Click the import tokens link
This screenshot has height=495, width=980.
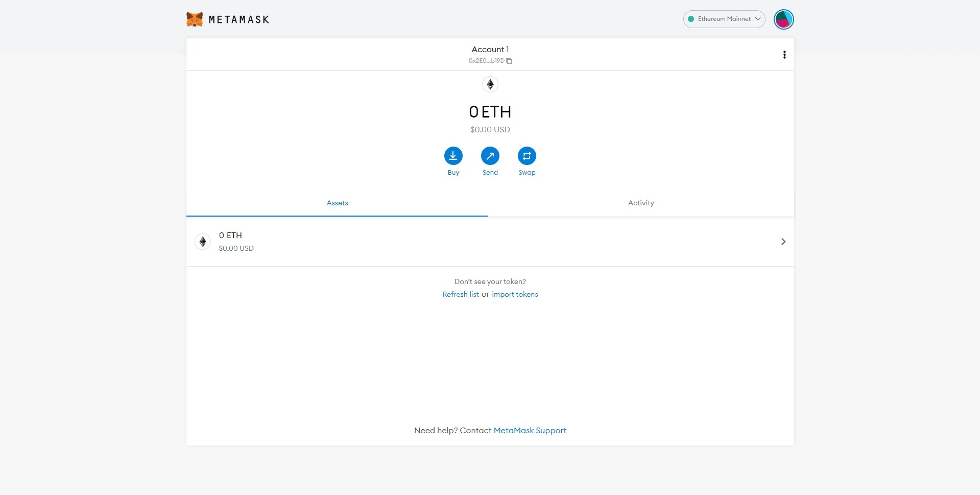pyautogui.click(x=515, y=294)
